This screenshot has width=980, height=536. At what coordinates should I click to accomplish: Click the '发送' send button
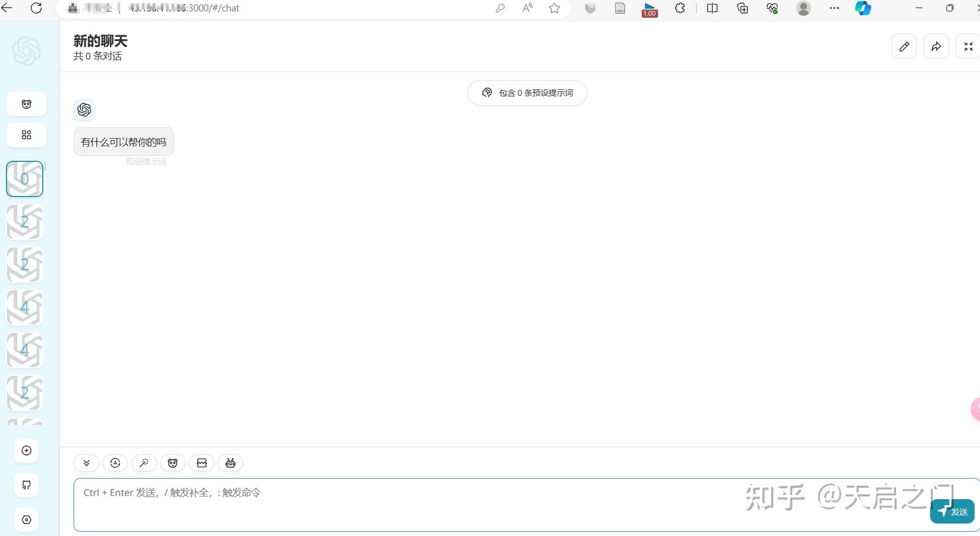[952, 512]
